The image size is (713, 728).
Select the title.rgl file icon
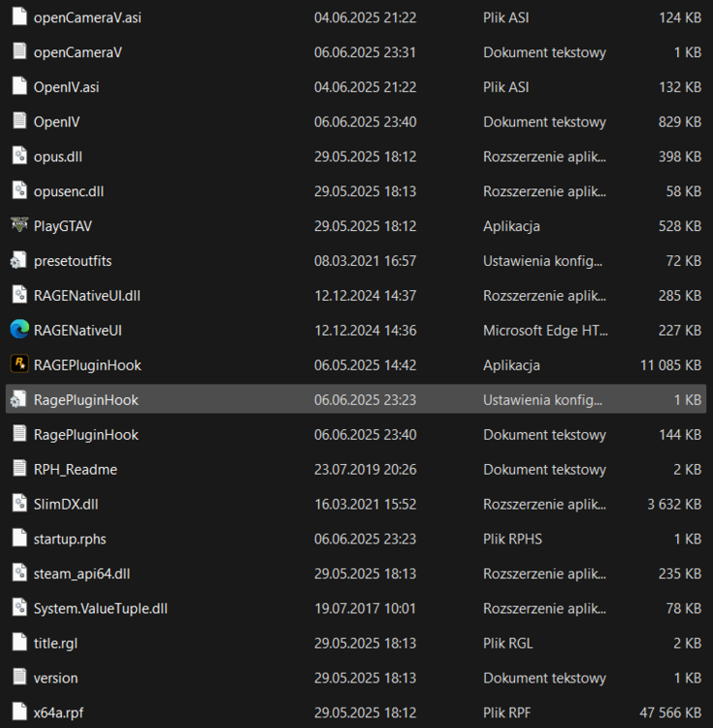point(19,643)
